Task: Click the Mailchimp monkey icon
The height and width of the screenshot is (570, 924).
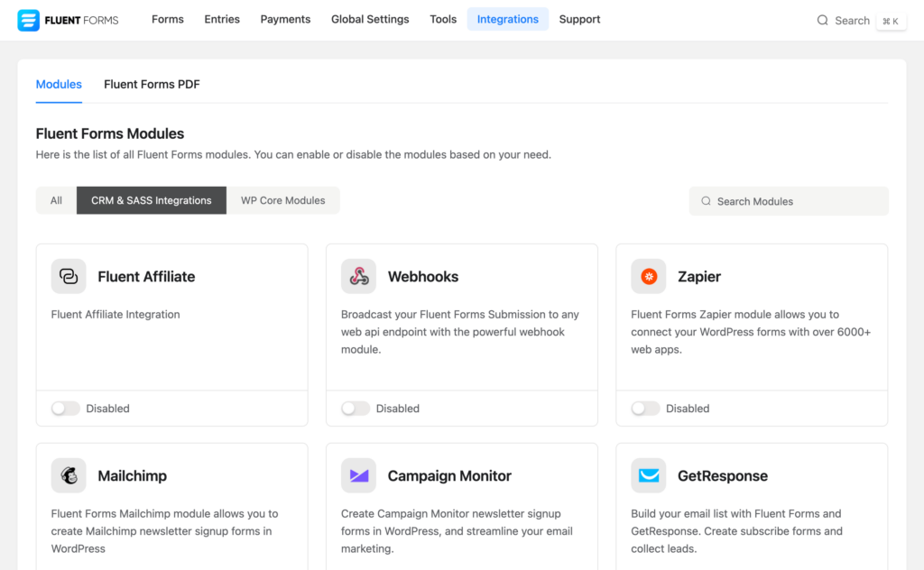Action: pos(68,475)
